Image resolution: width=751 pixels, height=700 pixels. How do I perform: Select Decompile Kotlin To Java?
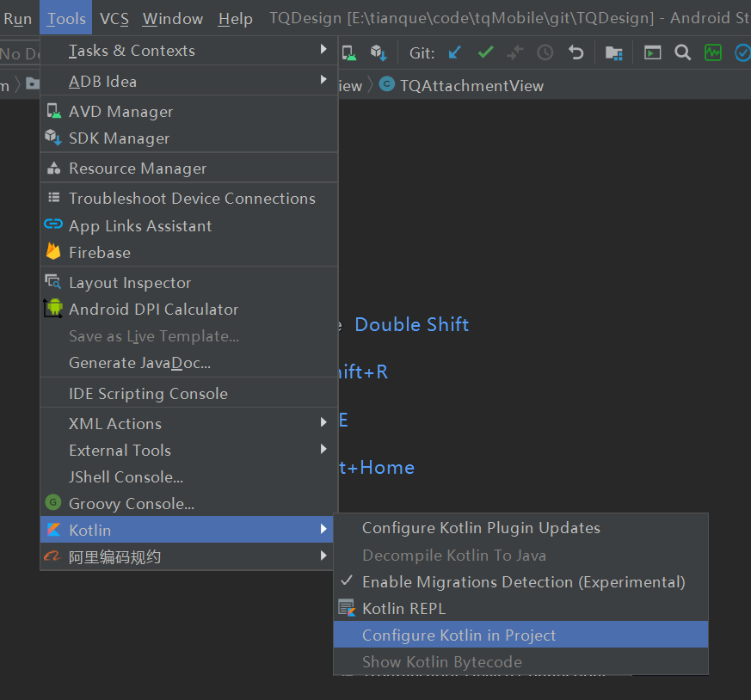(x=520, y=555)
